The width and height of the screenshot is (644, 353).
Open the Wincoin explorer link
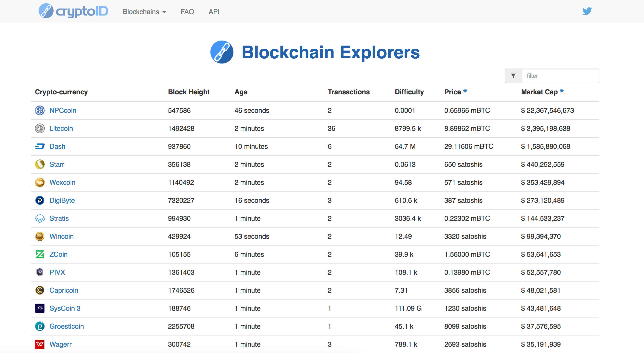point(61,236)
